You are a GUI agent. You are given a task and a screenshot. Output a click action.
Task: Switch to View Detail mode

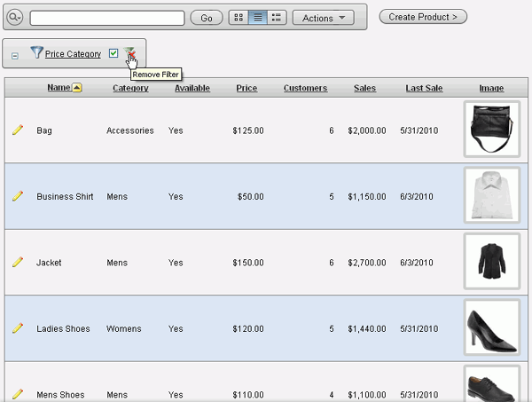(277, 18)
